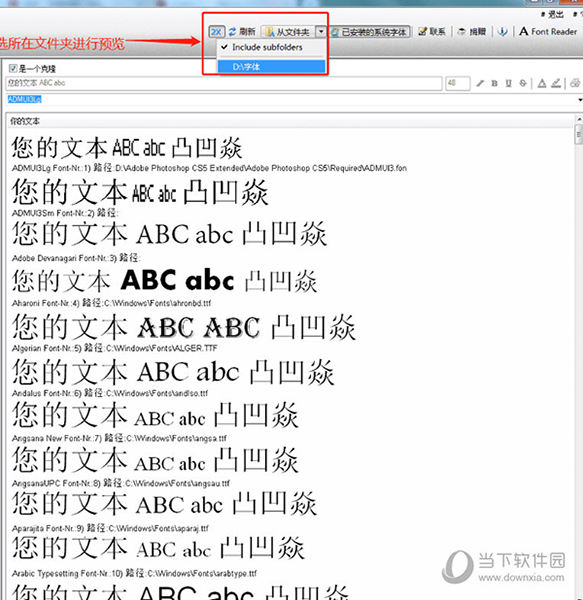Click 已安装的系统字体 installed fonts button

370,32
